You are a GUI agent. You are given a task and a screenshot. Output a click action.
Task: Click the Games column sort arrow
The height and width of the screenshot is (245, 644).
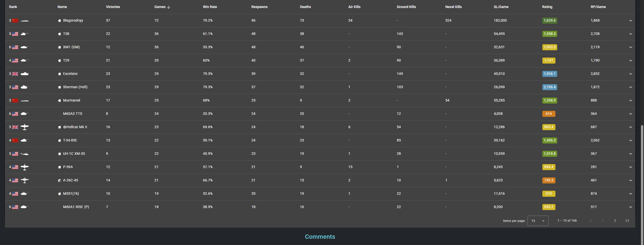click(x=169, y=7)
